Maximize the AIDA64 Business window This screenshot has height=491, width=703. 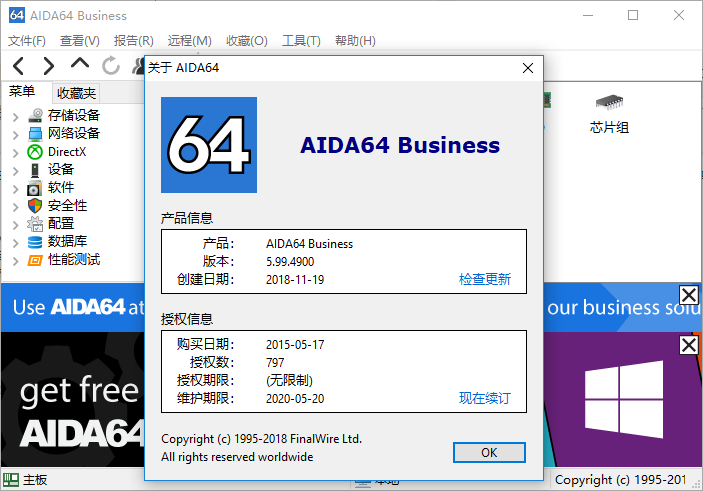click(x=633, y=15)
